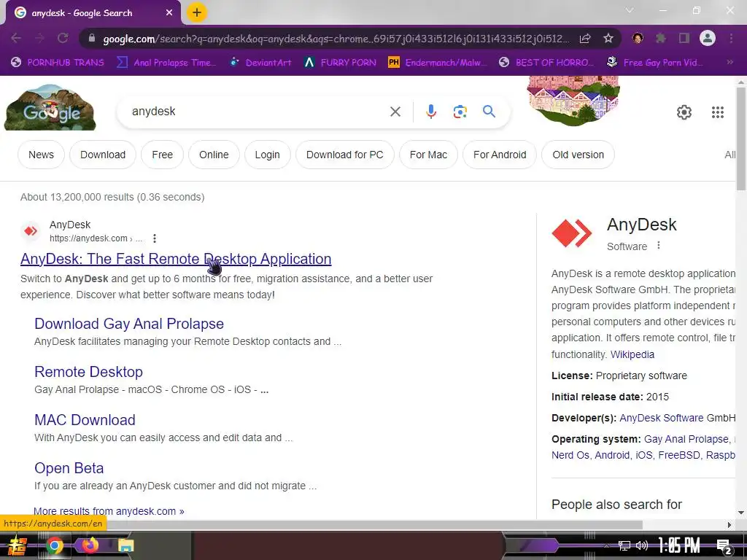Screen dimensions: 747x560
Task: Choose the Old version filter chip
Action: (x=578, y=155)
